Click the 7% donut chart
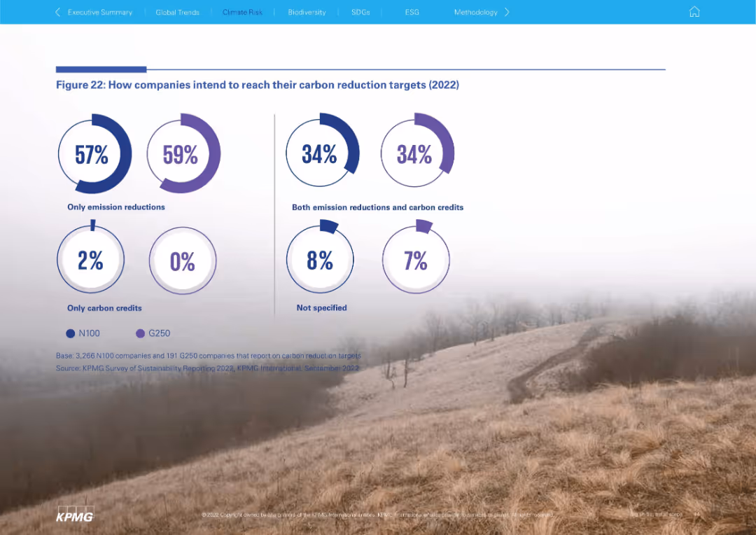 click(x=416, y=256)
